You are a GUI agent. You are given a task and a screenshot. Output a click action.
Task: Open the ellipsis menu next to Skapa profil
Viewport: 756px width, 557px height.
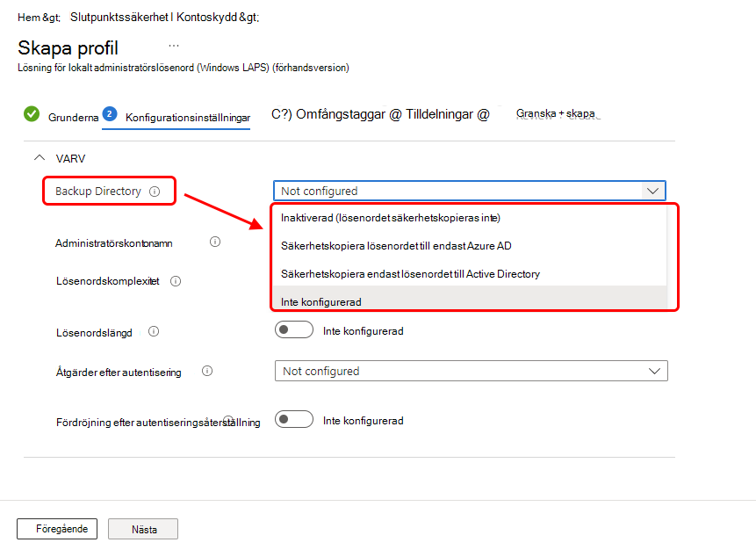click(x=174, y=46)
